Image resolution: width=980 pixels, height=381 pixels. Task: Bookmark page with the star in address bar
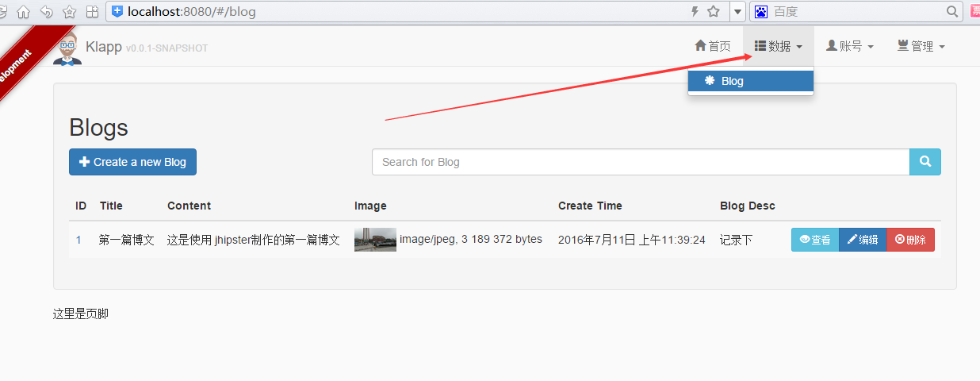click(714, 11)
